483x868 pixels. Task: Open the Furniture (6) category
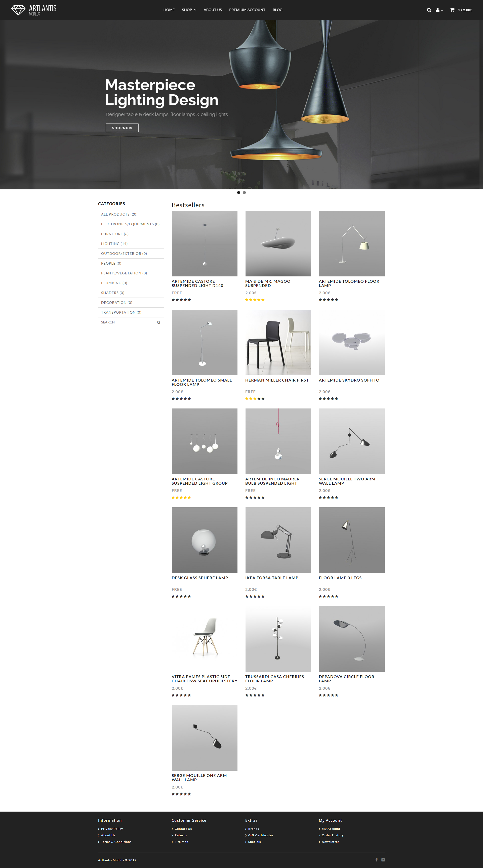pos(115,234)
